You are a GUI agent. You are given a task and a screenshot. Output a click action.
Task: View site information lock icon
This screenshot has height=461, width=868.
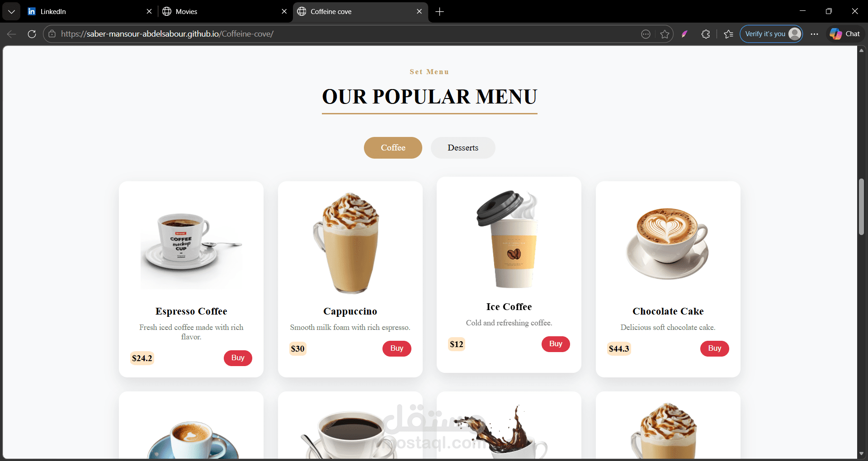click(x=52, y=34)
